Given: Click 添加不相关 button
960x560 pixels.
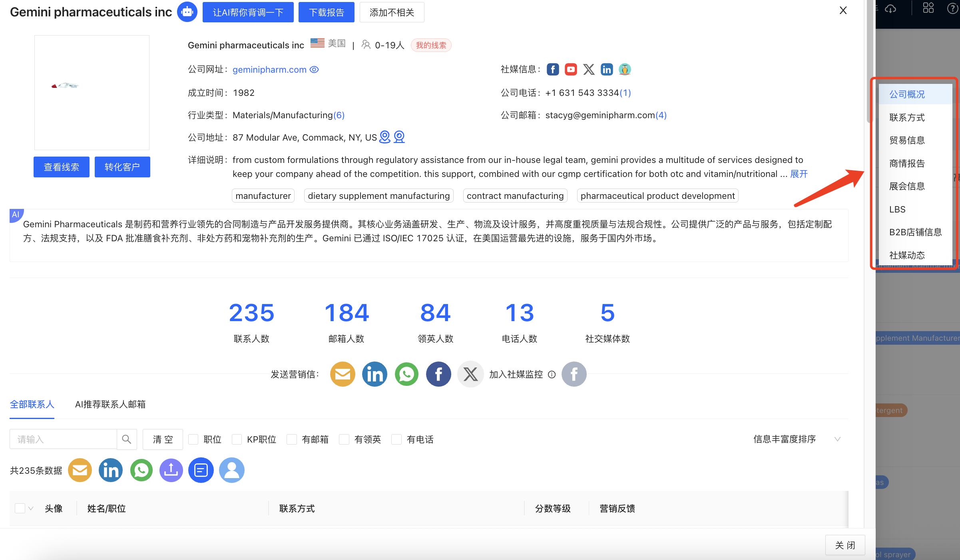Looking at the screenshot, I should point(392,12).
